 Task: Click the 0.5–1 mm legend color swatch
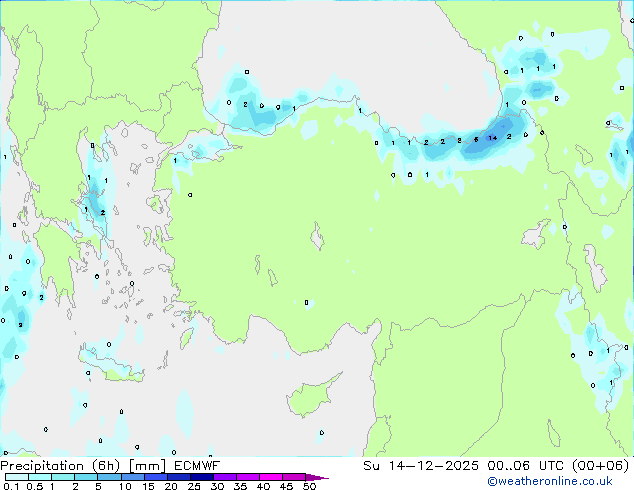pos(40,477)
